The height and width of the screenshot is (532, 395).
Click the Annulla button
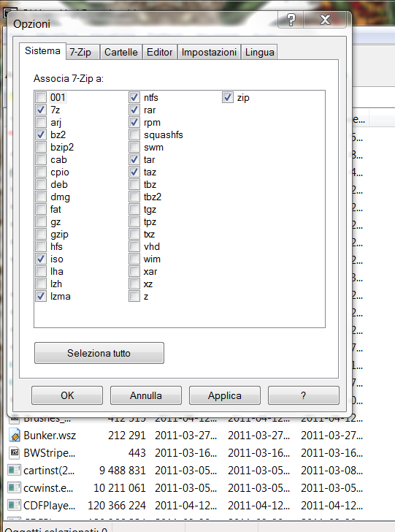pyautogui.click(x=146, y=395)
